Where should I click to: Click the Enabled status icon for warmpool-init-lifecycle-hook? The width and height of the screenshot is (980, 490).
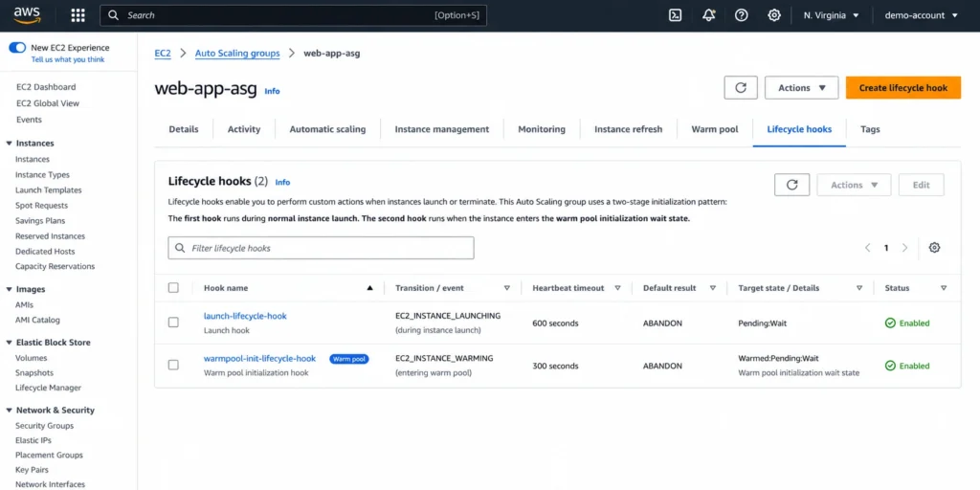pyautogui.click(x=891, y=366)
